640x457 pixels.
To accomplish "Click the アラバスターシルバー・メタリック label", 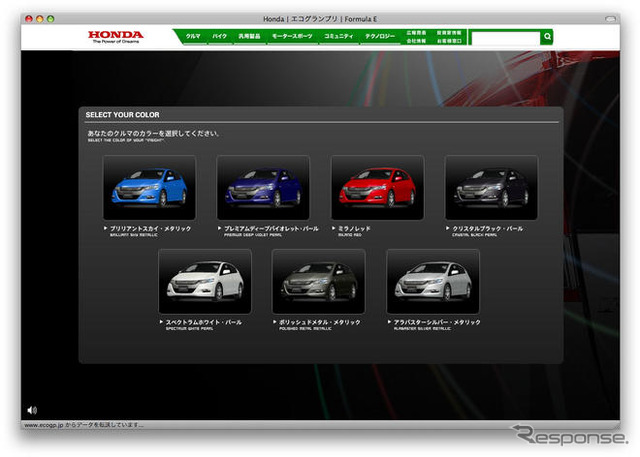I will tap(437, 322).
